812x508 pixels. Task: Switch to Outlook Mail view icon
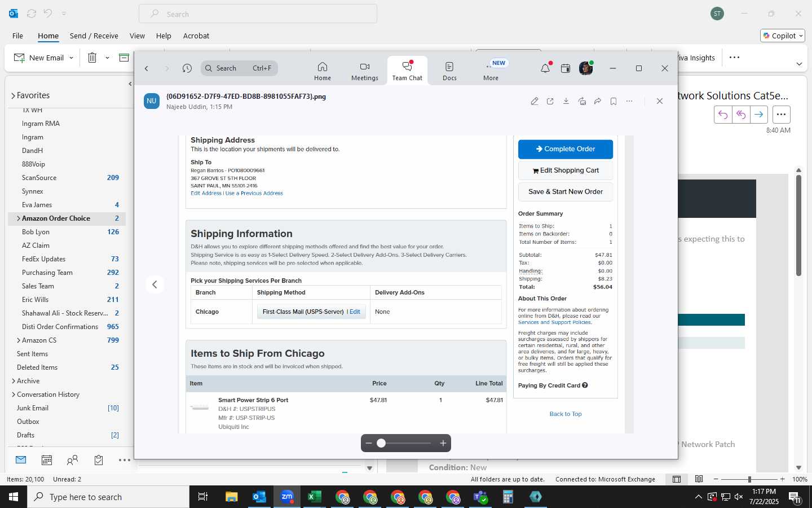(x=21, y=460)
